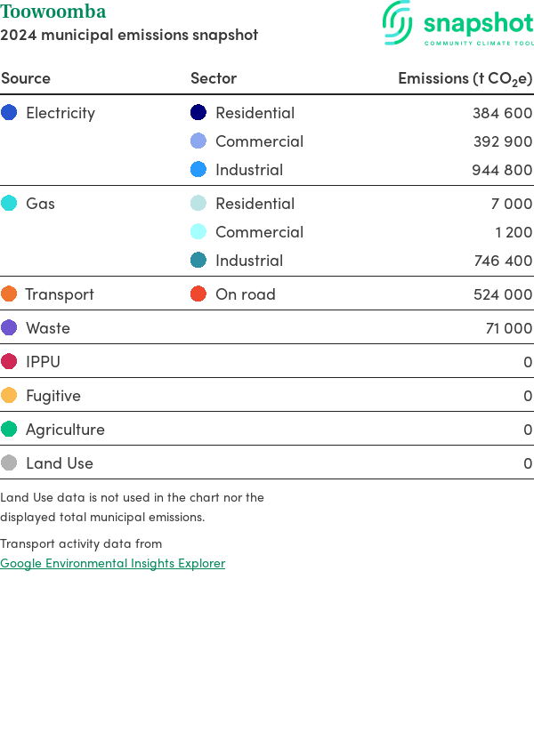534x756 pixels.
Task: Select the Toowoomba title heading
Action: tap(53, 12)
